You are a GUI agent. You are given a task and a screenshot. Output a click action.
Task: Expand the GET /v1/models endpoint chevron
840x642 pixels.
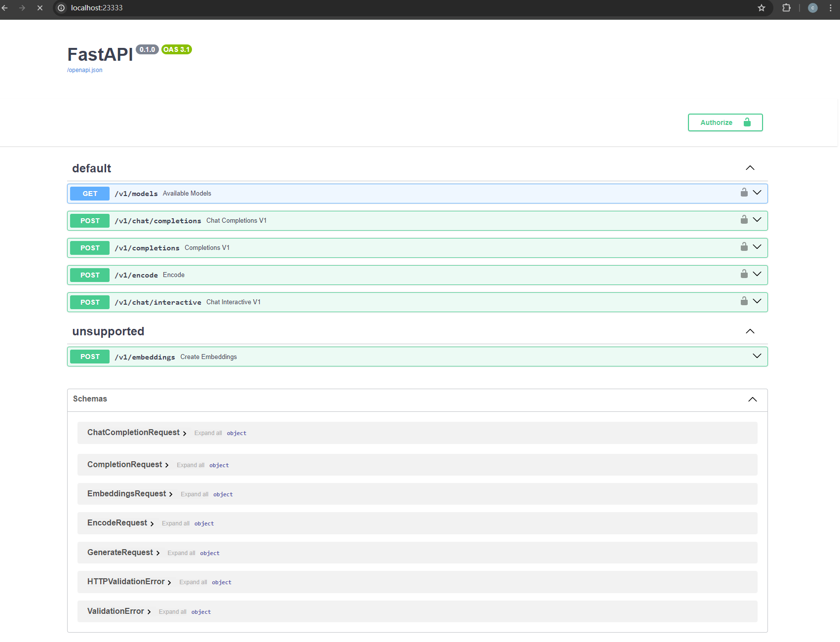(x=757, y=193)
